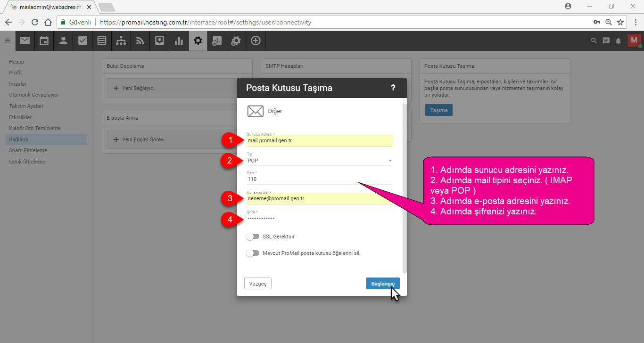Click the Başlangıç button

pyautogui.click(x=383, y=284)
